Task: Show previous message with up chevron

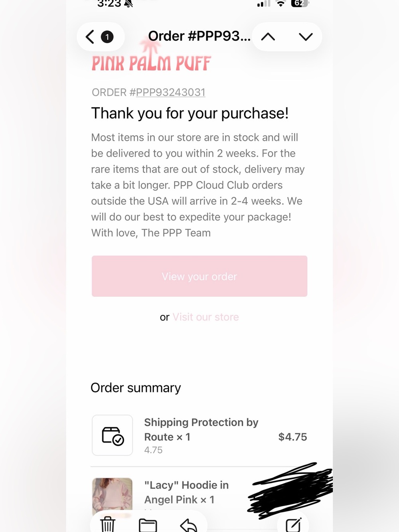Action: [268, 37]
